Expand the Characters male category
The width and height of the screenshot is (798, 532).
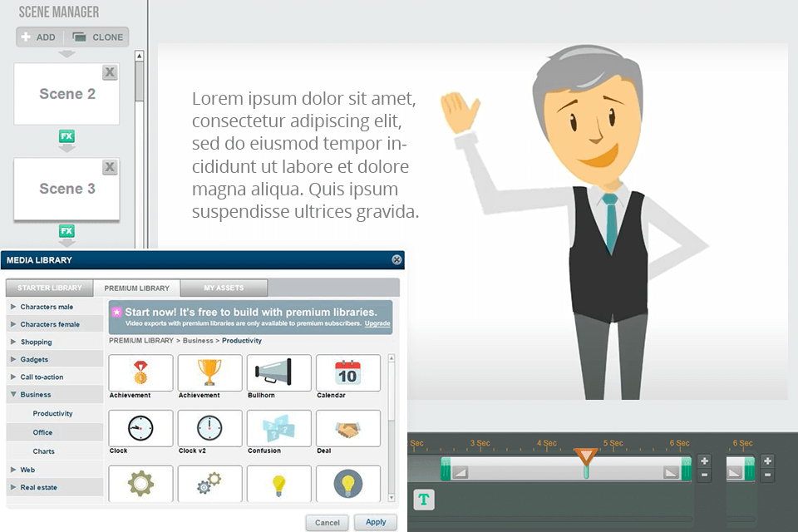tap(46, 306)
